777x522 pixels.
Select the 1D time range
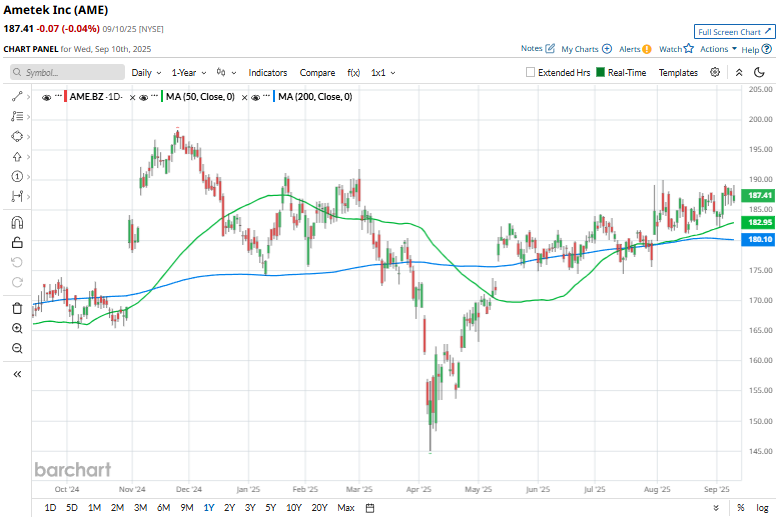[50, 508]
